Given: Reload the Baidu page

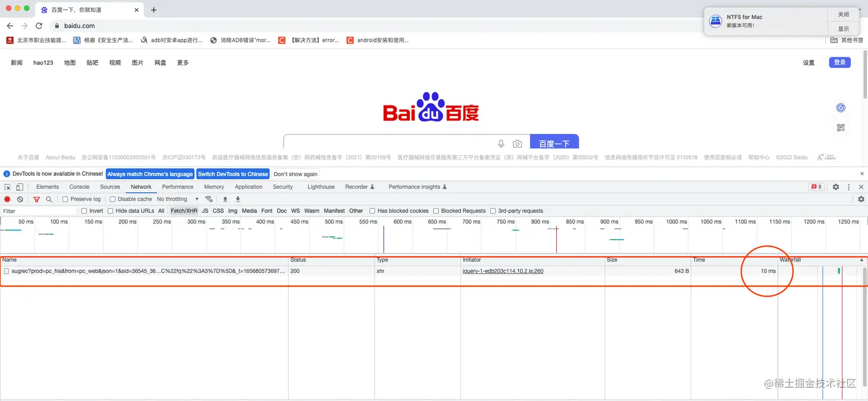Looking at the screenshot, I should 39,26.
